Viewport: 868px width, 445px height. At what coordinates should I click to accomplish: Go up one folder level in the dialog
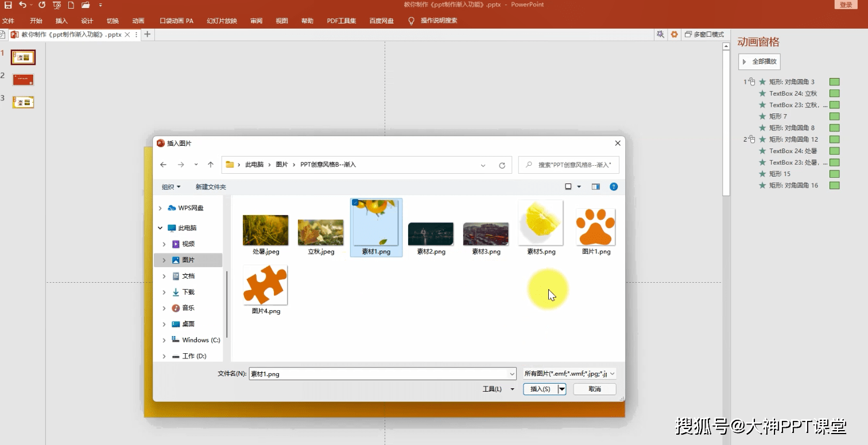211,165
